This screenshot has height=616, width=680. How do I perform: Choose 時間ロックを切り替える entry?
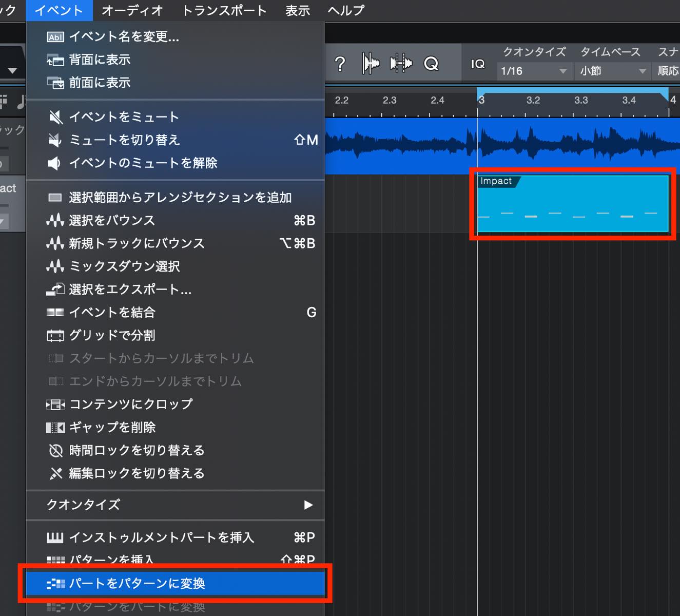[175, 450]
